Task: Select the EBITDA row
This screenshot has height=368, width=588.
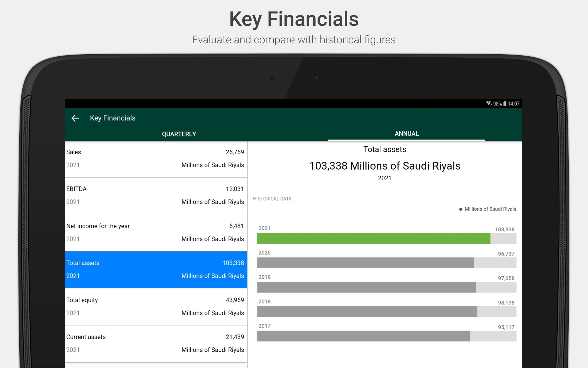Action: (156, 196)
